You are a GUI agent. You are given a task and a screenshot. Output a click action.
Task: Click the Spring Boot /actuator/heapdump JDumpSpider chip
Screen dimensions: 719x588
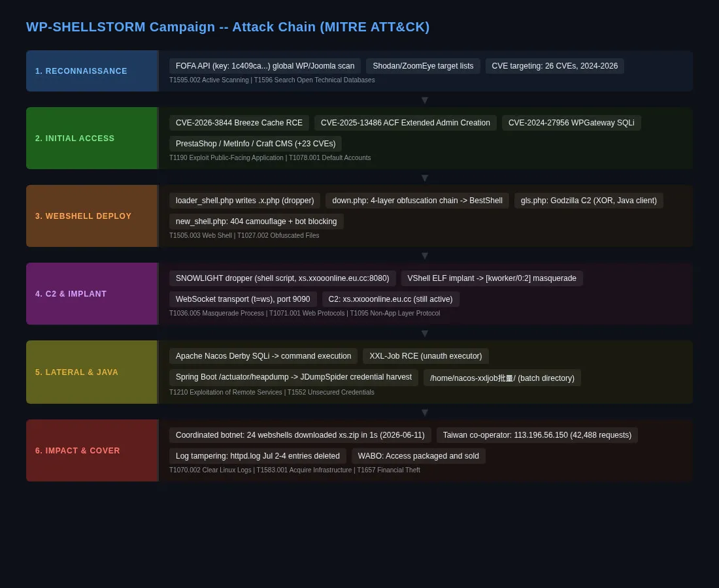click(293, 378)
